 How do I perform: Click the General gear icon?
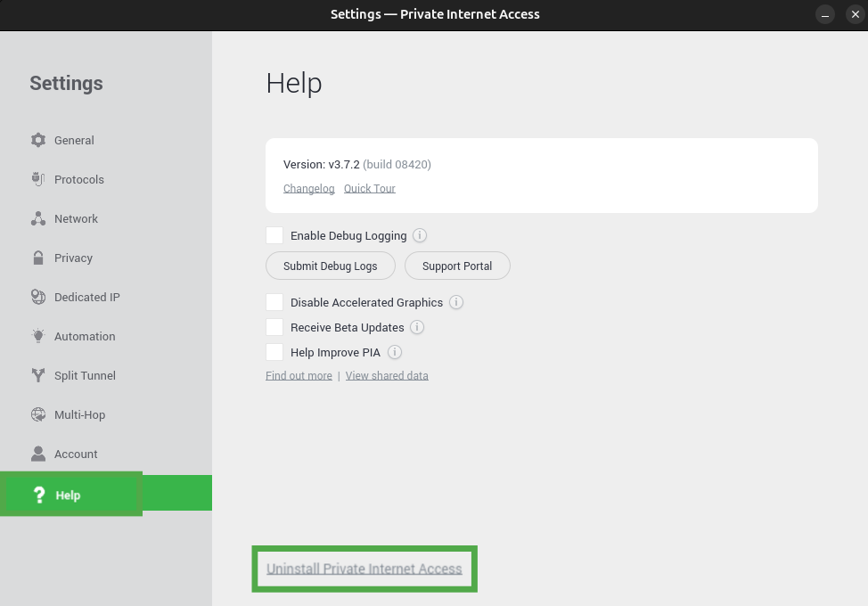point(38,140)
